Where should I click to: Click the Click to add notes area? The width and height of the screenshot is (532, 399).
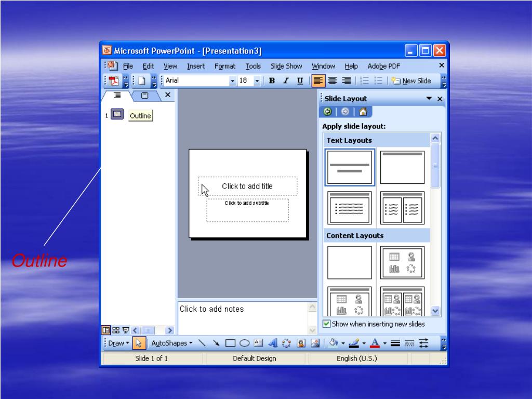click(243, 318)
